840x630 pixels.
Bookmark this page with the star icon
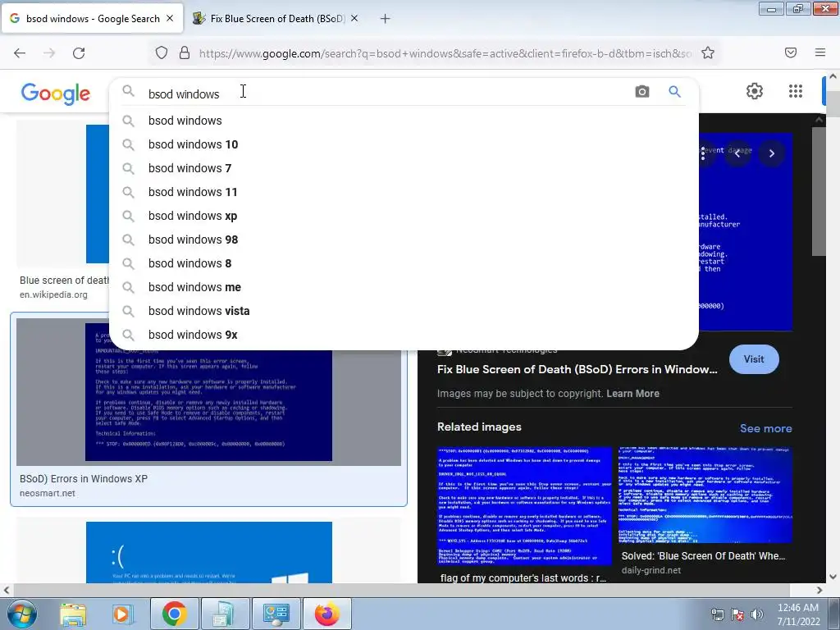(x=708, y=53)
